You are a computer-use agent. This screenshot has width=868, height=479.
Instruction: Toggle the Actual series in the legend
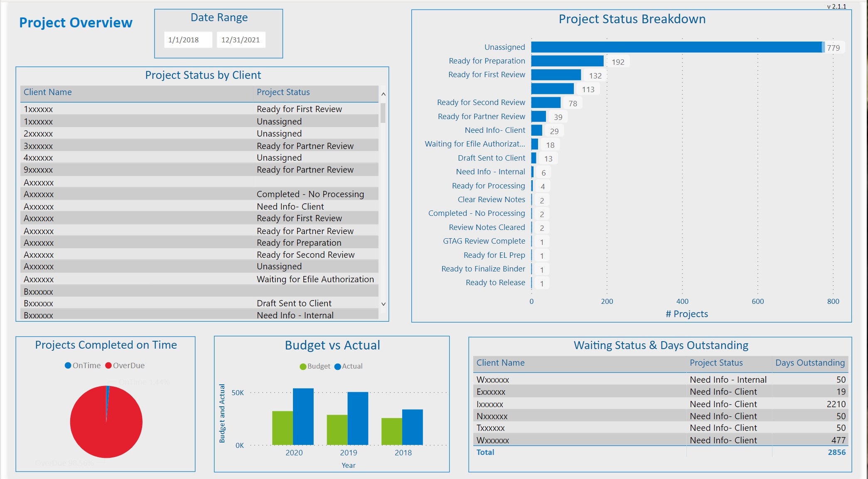349,366
